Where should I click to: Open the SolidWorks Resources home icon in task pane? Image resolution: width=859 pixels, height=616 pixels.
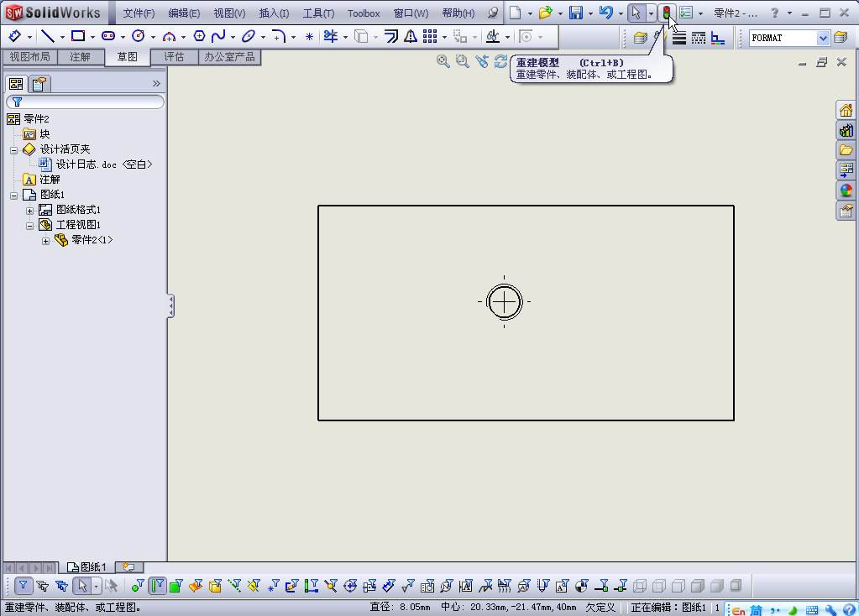pyautogui.click(x=846, y=110)
